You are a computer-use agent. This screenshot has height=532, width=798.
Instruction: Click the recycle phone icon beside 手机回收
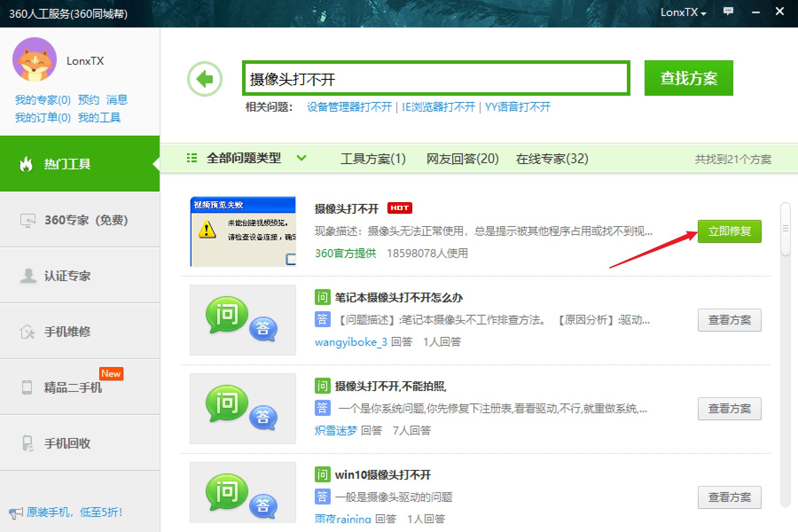click(27, 443)
